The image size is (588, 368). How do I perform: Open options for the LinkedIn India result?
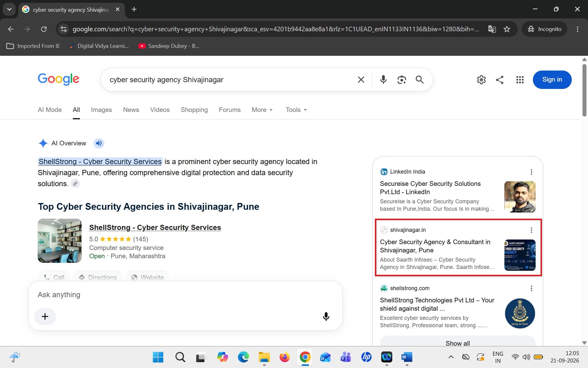coord(531,172)
